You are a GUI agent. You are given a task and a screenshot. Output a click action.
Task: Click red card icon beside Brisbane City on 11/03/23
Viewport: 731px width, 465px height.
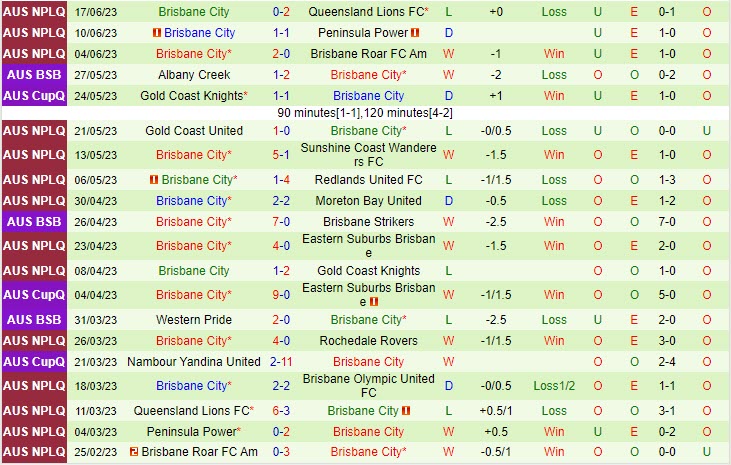(407, 411)
